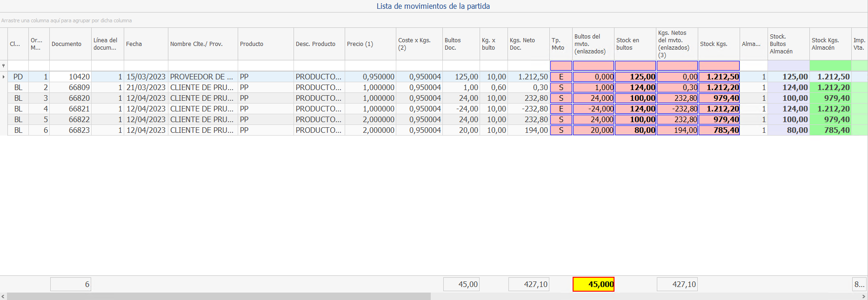868x300 pixels.
Task: Click Tp. Mvto E cell of document 10420
Action: (x=561, y=77)
